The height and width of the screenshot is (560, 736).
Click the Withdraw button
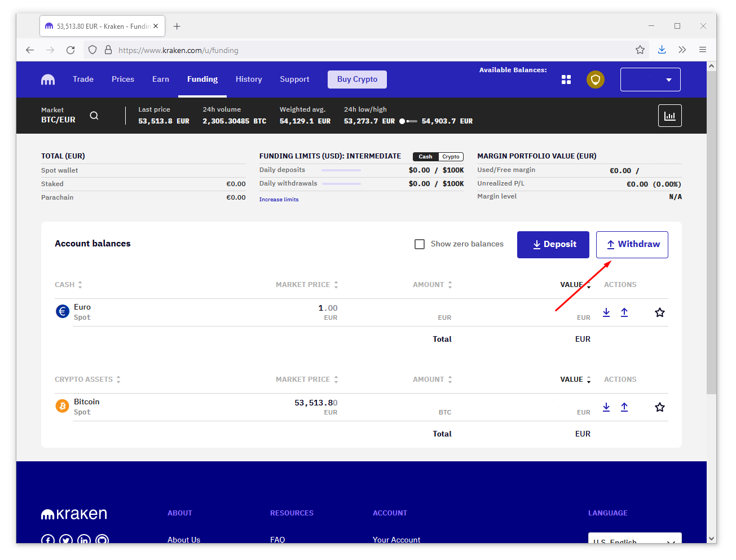pyautogui.click(x=632, y=245)
